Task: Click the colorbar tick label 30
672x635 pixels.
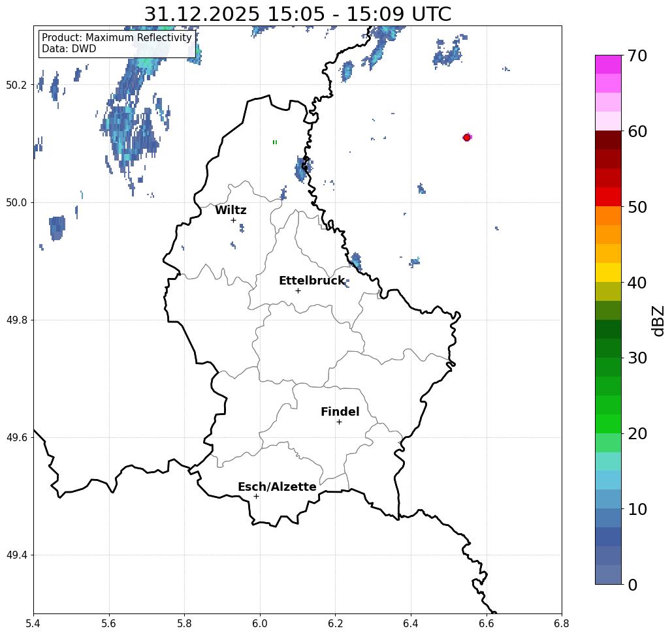Action: (x=637, y=358)
